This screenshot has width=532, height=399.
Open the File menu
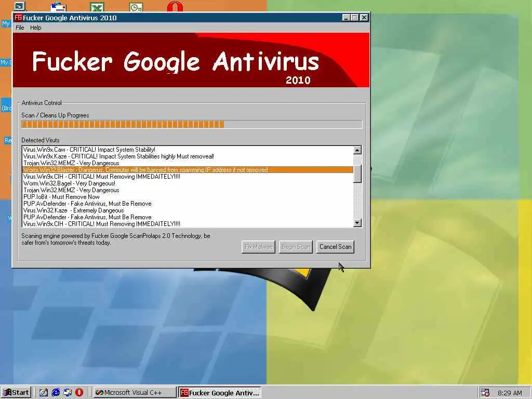20,28
